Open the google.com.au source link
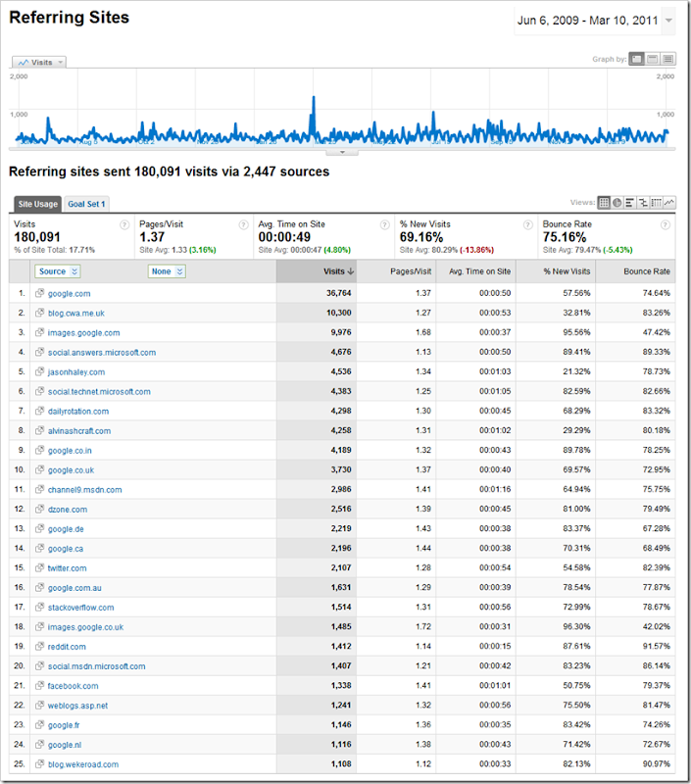The height and width of the screenshot is (784, 691). (74, 588)
